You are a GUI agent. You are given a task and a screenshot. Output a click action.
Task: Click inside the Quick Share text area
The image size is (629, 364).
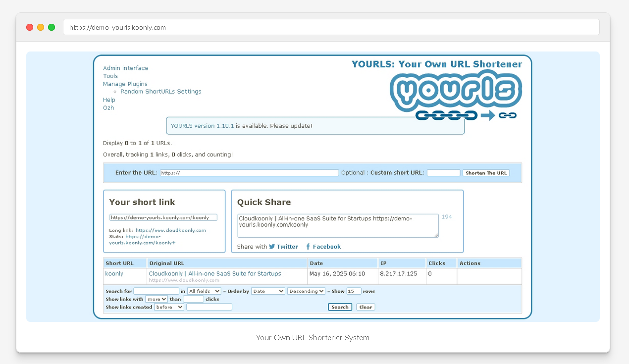[338, 226]
